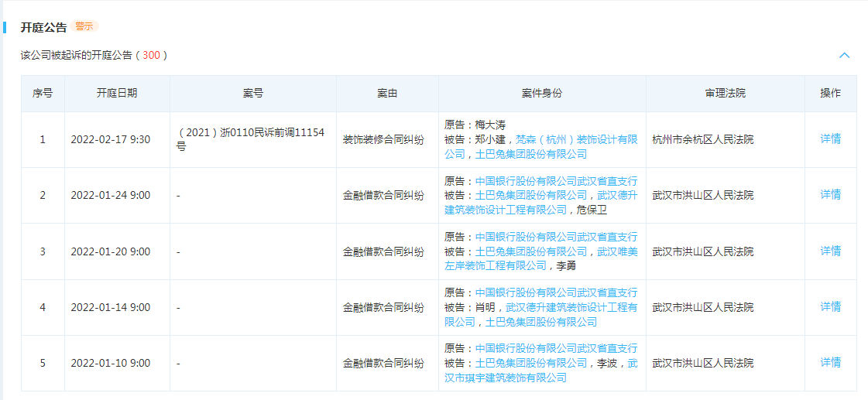Open 详情 for the 2022-01-24 hearing
868x400 pixels.
tap(830, 195)
